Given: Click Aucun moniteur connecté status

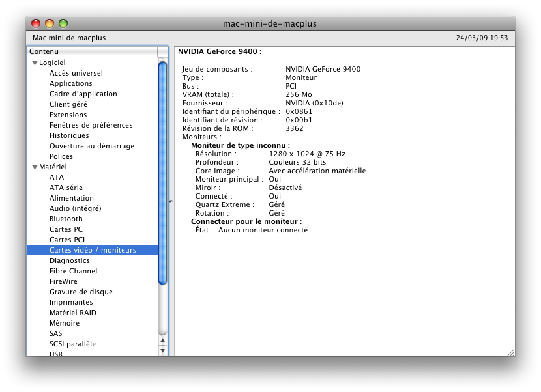Looking at the screenshot, I should (263, 230).
